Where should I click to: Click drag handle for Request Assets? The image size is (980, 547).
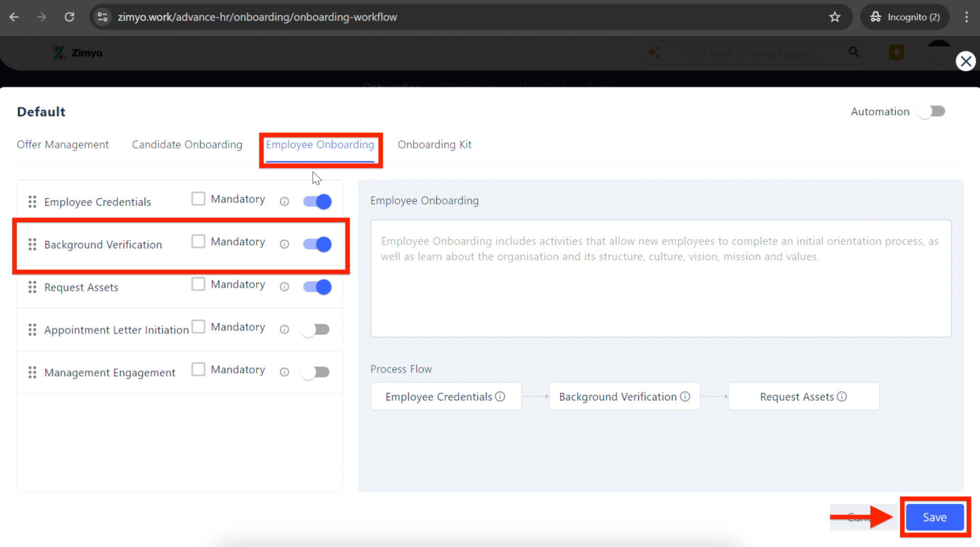tap(32, 287)
